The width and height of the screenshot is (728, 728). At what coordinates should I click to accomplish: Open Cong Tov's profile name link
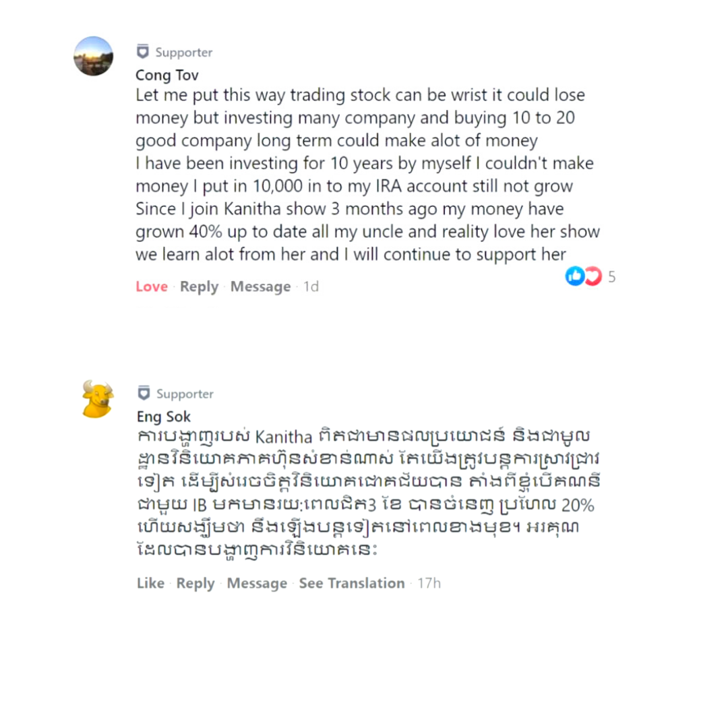tap(166, 75)
